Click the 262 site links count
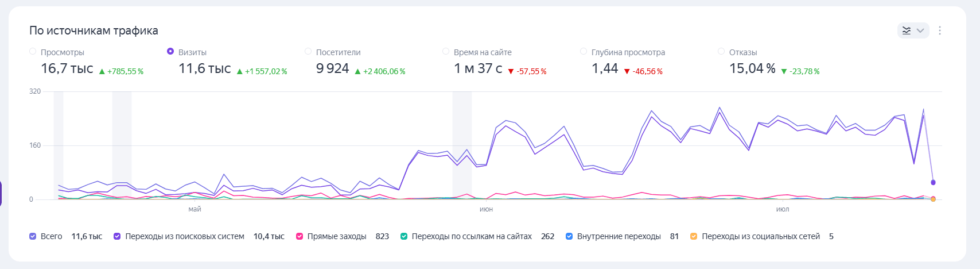The height and width of the screenshot is (269, 980). 547,236
